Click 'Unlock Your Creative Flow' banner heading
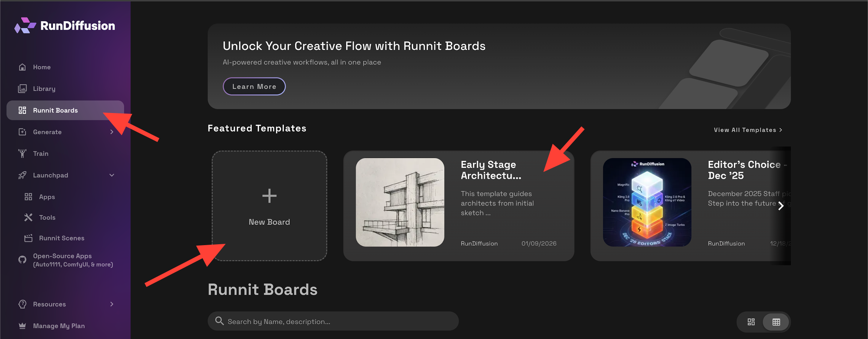The width and height of the screenshot is (868, 339). click(354, 46)
